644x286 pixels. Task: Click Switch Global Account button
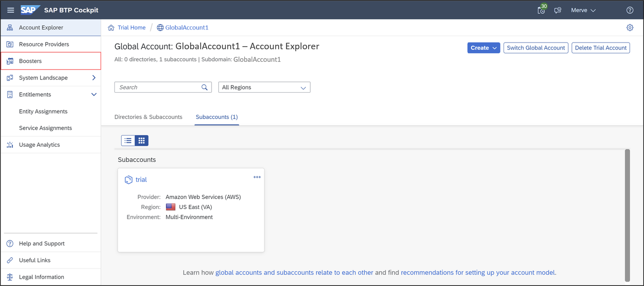pyautogui.click(x=536, y=48)
